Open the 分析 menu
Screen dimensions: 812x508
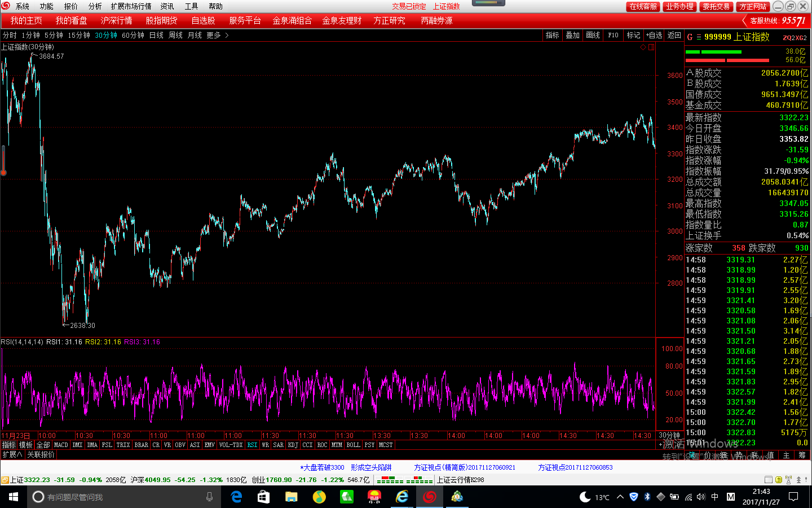[95, 6]
